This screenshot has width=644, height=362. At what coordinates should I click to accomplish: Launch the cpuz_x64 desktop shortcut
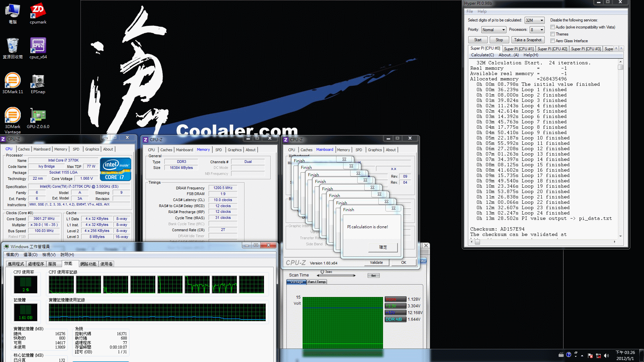[x=38, y=48]
